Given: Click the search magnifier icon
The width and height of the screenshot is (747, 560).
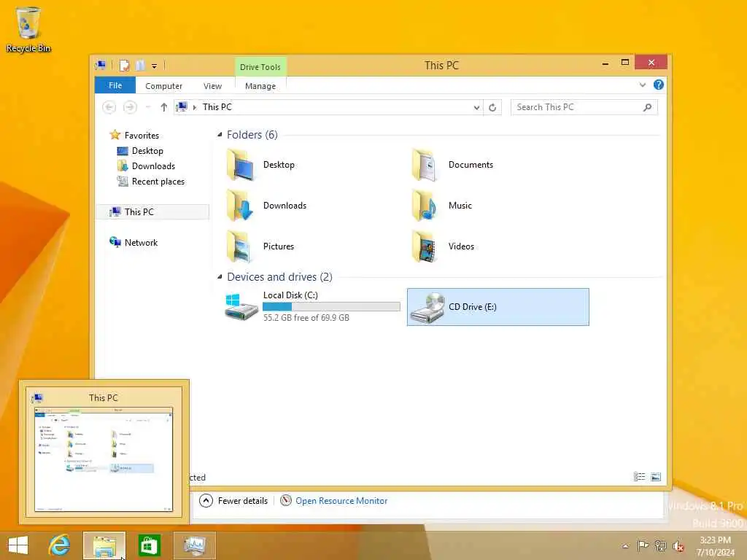Looking at the screenshot, I should [648, 107].
